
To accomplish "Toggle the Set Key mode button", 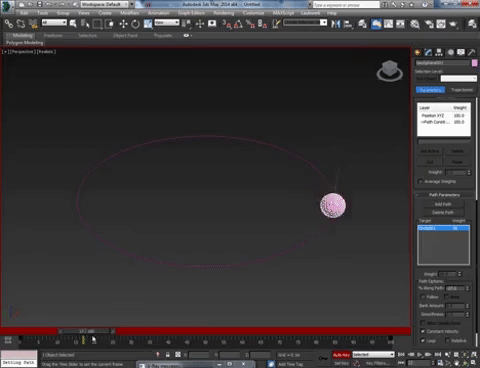I will pyautogui.click(x=341, y=363).
